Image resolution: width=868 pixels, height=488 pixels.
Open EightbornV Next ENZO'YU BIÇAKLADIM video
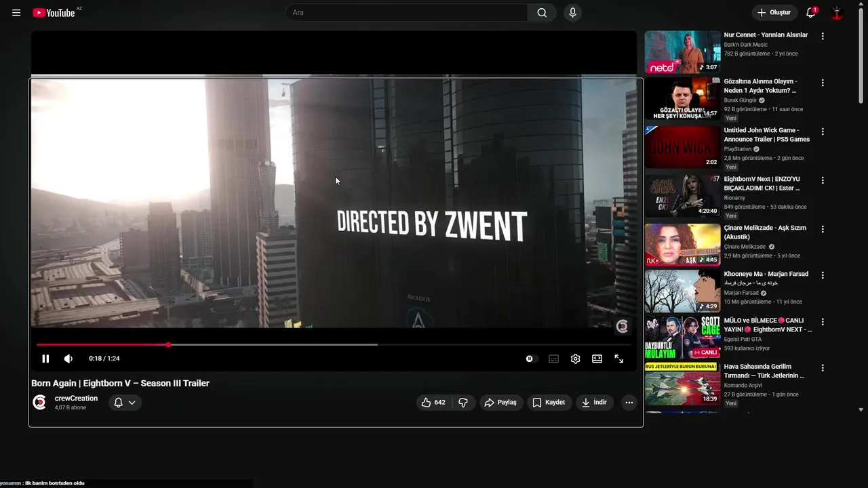(762, 183)
